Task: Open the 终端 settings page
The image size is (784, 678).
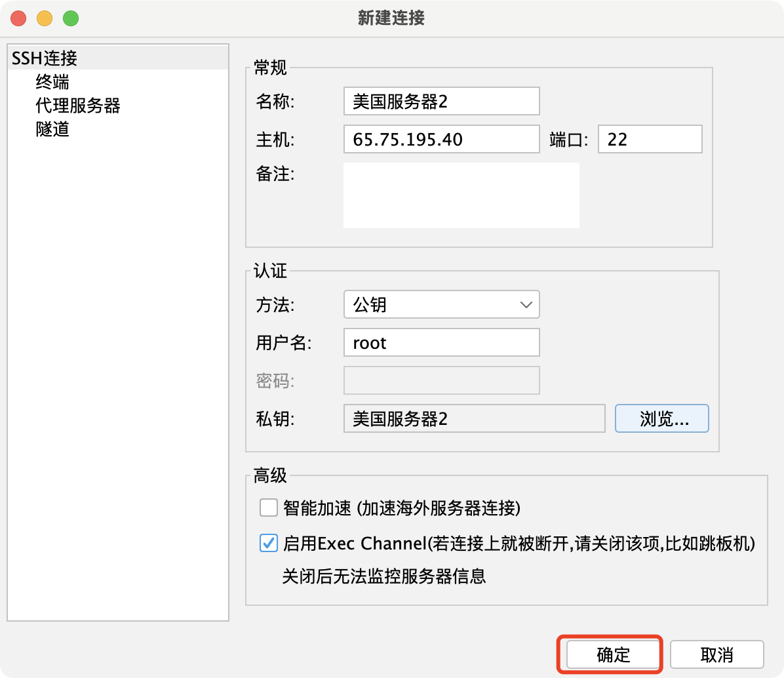Action: click(52, 81)
